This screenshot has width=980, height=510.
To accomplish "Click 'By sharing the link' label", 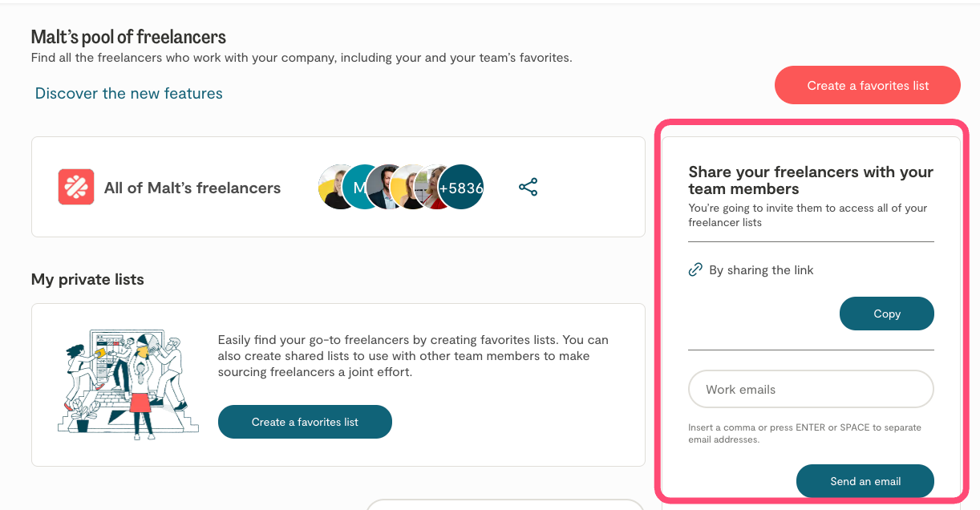I will pos(761,270).
